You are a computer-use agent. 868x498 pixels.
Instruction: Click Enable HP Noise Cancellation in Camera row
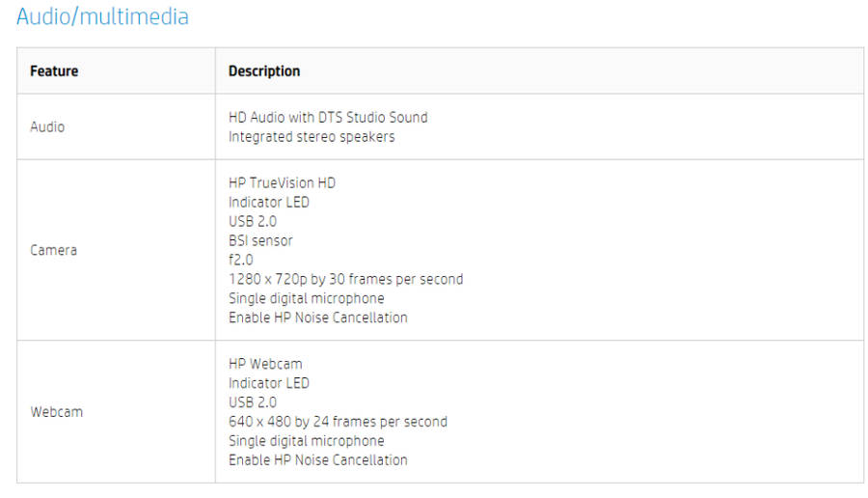pyautogui.click(x=317, y=318)
